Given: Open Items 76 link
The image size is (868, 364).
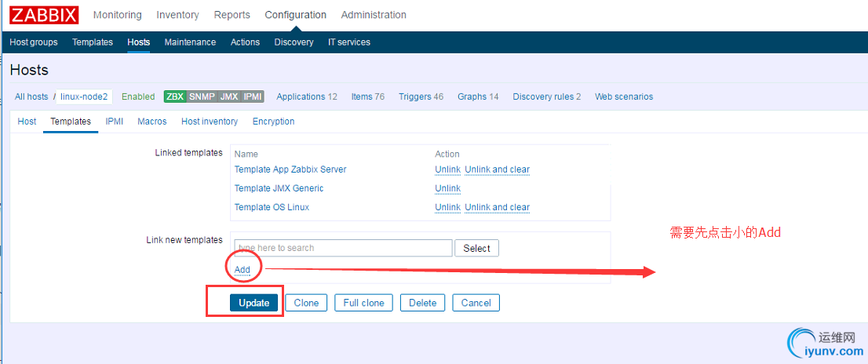Looking at the screenshot, I should (x=368, y=96).
